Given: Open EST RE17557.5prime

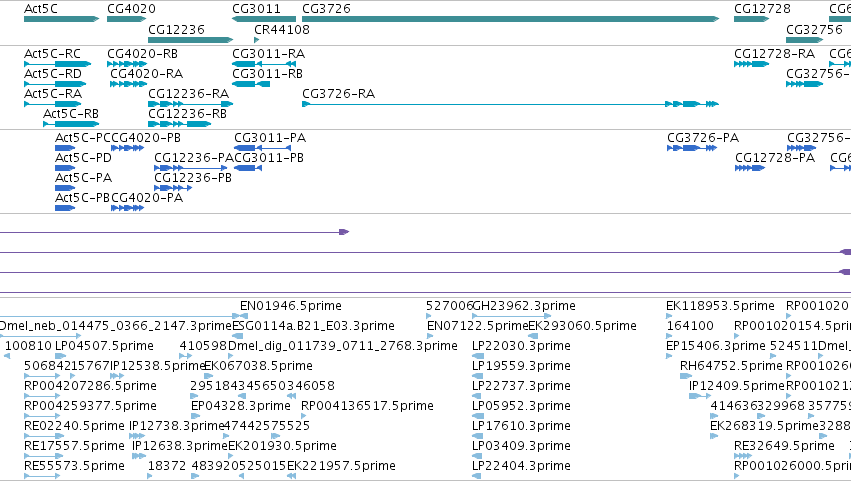Looking at the screenshot, I should coord(74,447).
